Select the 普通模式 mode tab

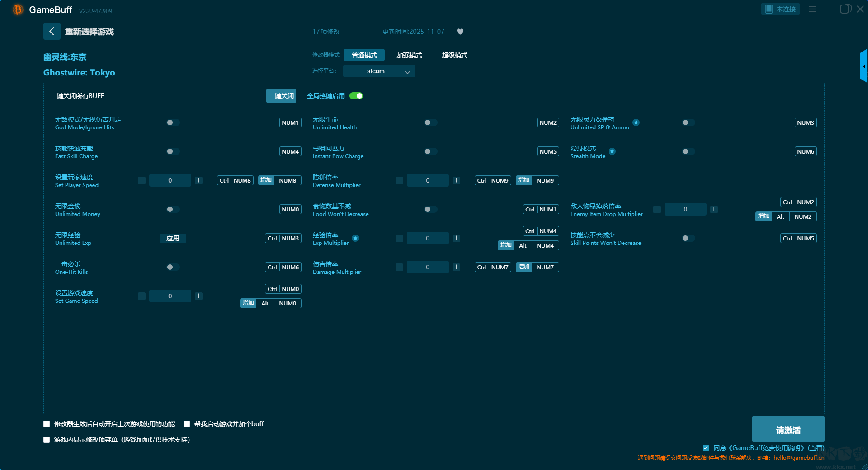[x=364, y=55]
